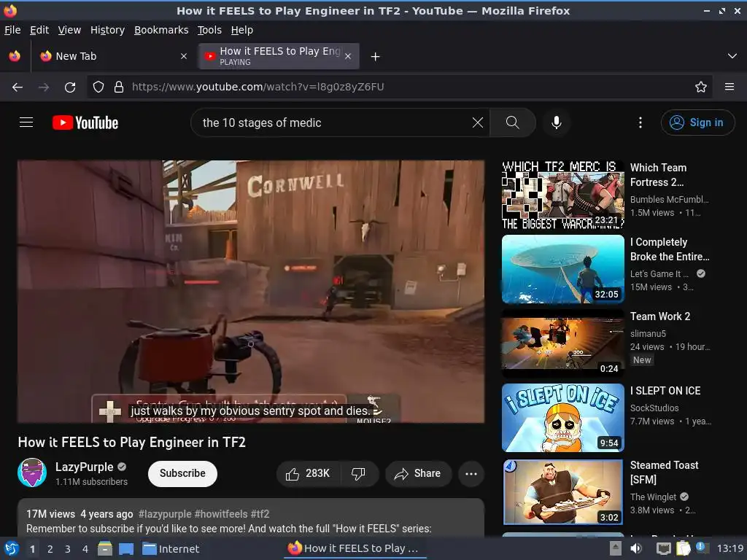Open the LazyPurple channel avatar
This screenshot has height=560, width=747.
tap(32, 472)
